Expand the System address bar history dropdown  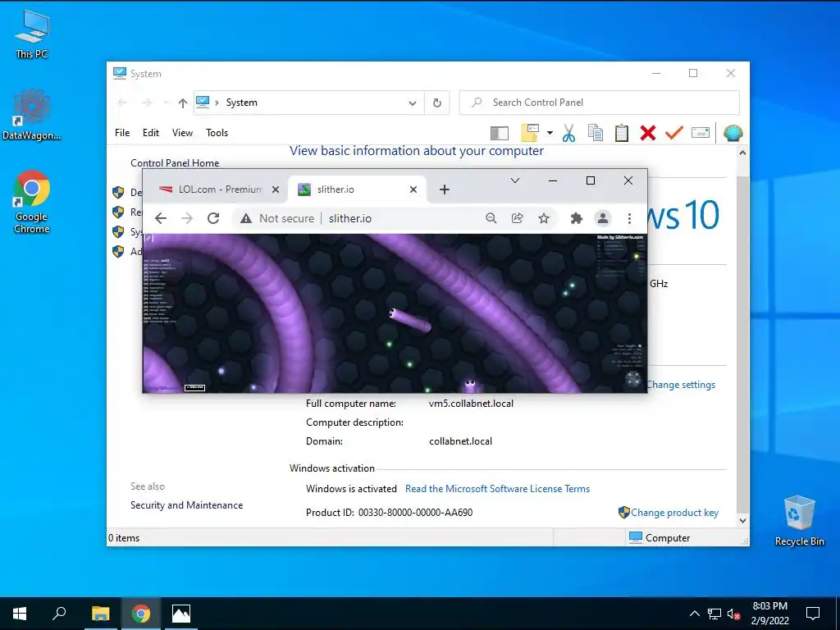(x=413, y=103)
